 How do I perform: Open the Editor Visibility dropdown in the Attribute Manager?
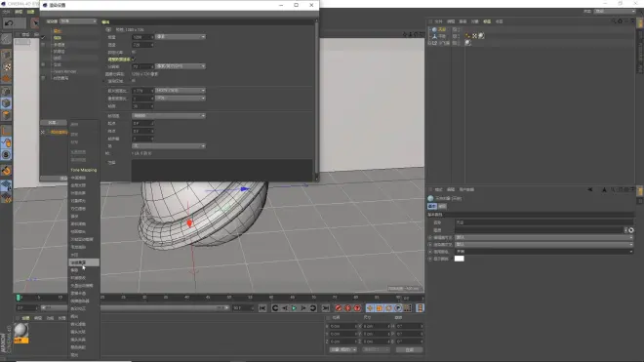[544, 237]
